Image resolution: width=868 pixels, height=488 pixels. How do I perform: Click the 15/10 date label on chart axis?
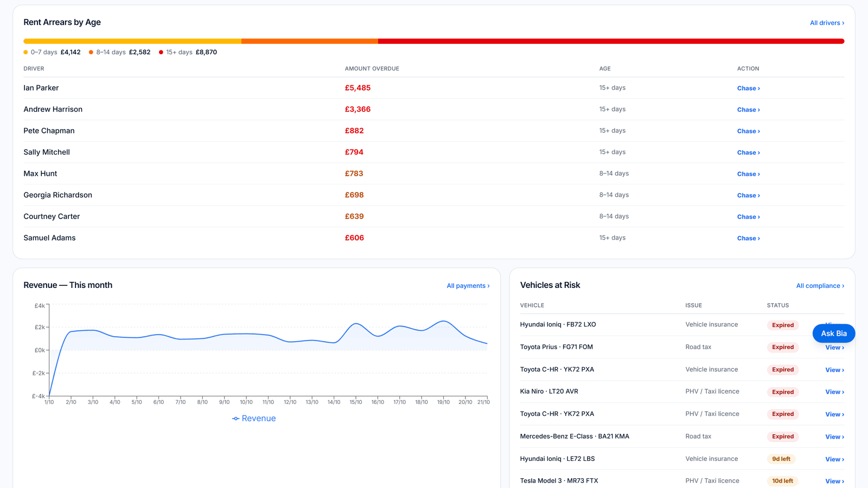tap(356, 402)
